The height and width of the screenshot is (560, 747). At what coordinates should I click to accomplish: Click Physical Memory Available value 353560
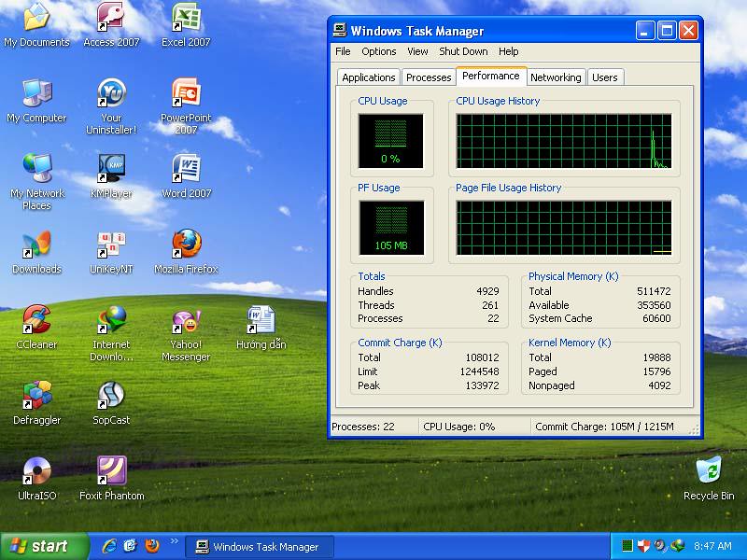pyautogui.click(x=654, y=305)
